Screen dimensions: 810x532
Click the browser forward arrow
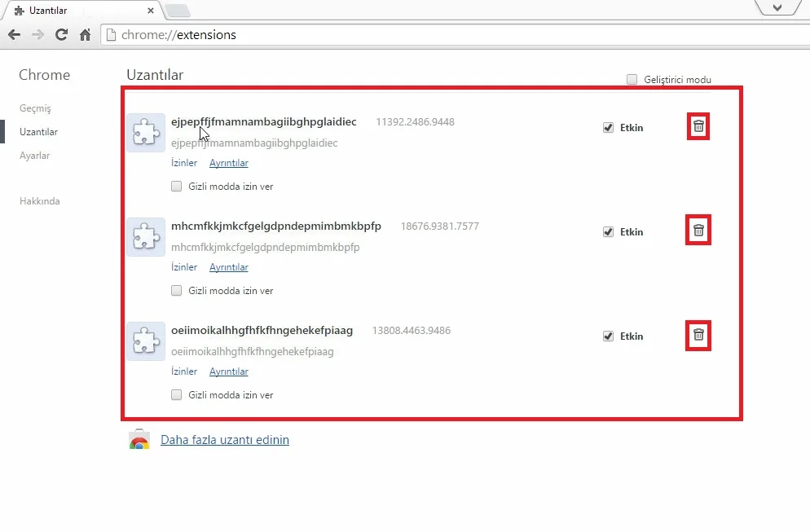(37, 35)
